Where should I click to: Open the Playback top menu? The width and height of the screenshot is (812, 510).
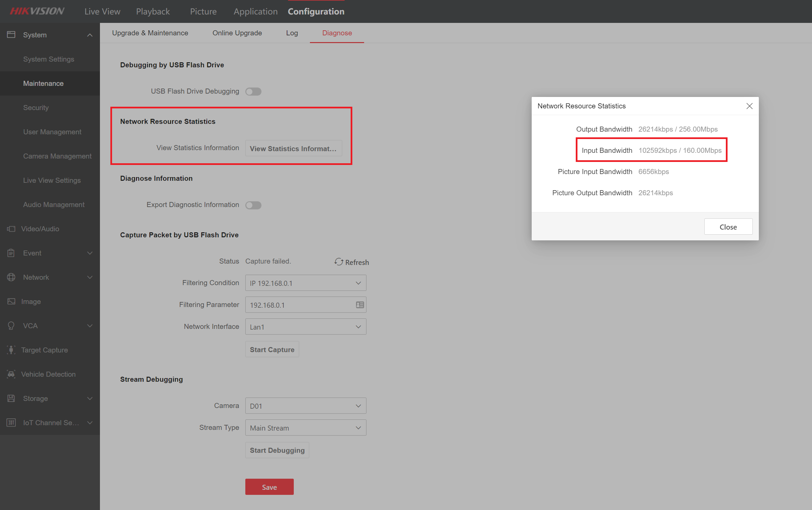tap(153, 11)
